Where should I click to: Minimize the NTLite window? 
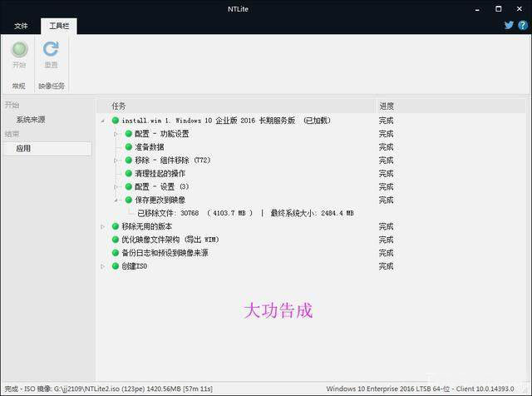click(x=477, y=9)
